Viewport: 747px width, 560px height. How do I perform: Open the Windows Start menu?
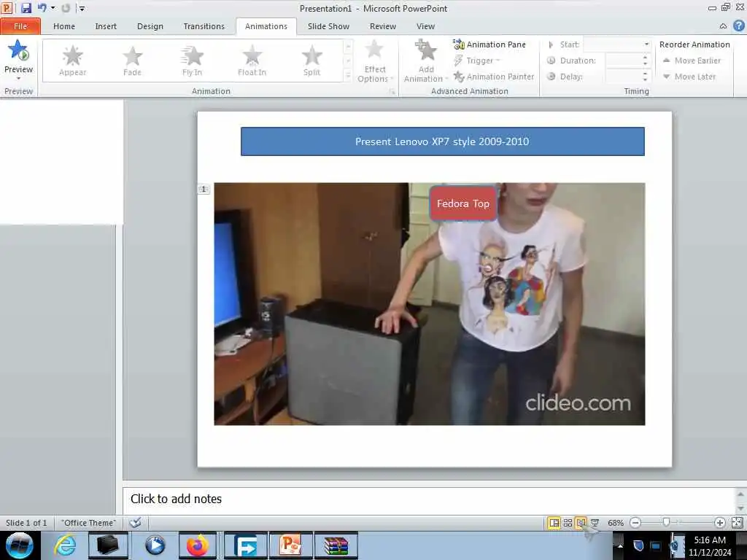(x=20, y=545)
